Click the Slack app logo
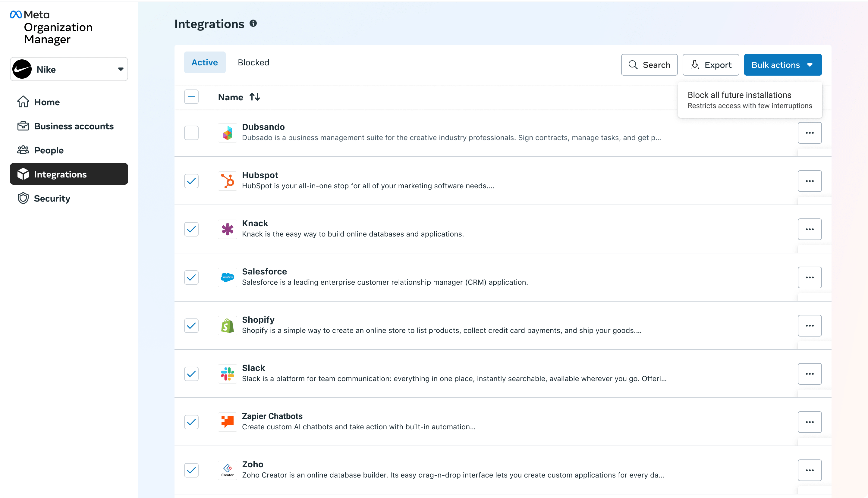 pyautogui.click(x=227, y=374)
